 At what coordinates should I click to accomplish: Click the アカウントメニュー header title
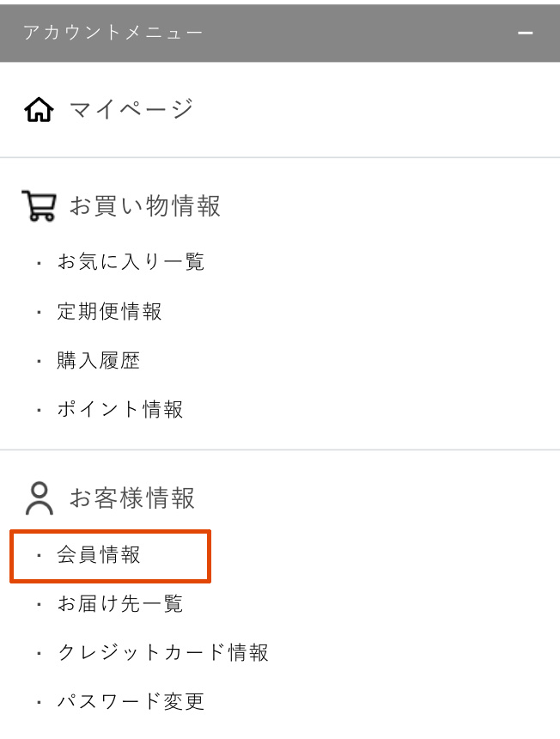coord(113,34)
